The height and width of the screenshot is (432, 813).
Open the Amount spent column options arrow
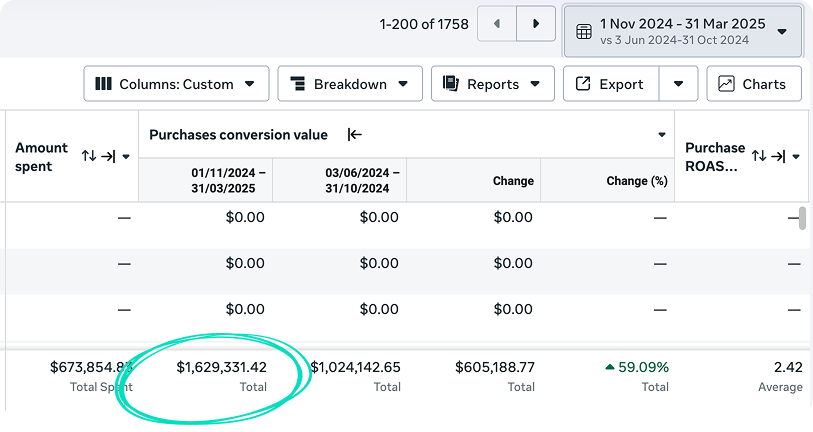126,157
